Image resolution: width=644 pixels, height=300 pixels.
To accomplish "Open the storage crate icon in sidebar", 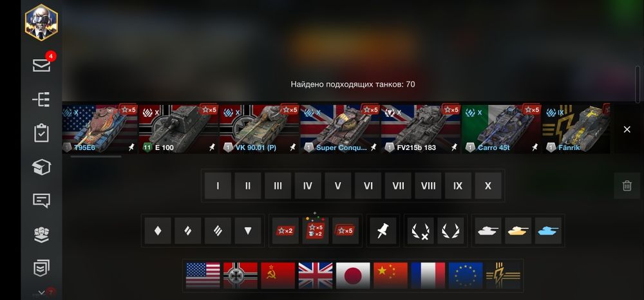I will coord(41,167).
